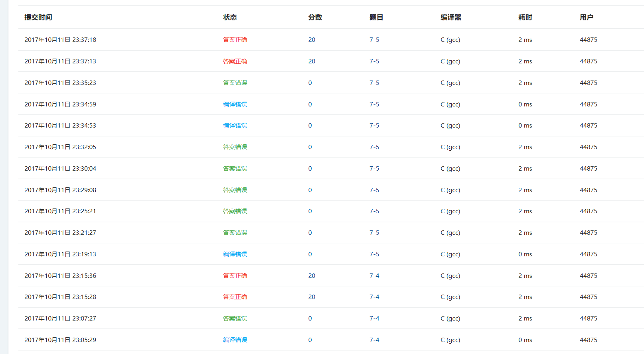Select timestamp 2017年10月11日 23:37:18

[60, 40]
